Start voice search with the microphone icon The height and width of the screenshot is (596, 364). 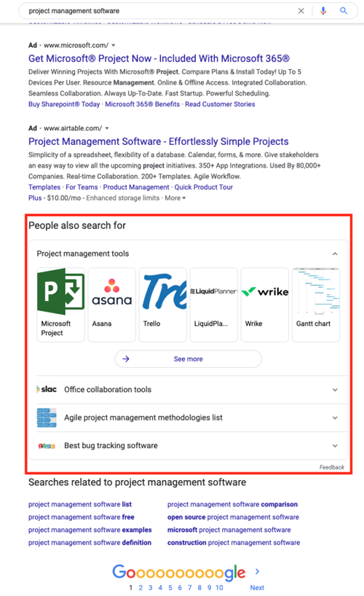323,11
